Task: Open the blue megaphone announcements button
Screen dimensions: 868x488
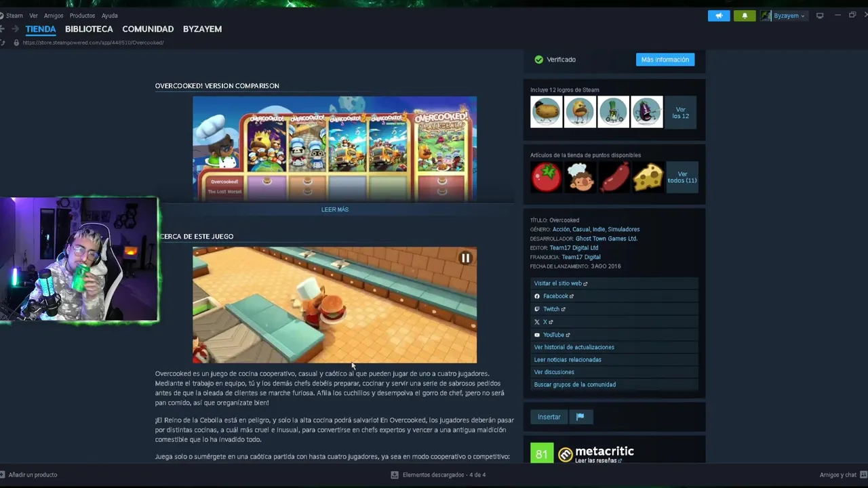Action: (719, 16)
